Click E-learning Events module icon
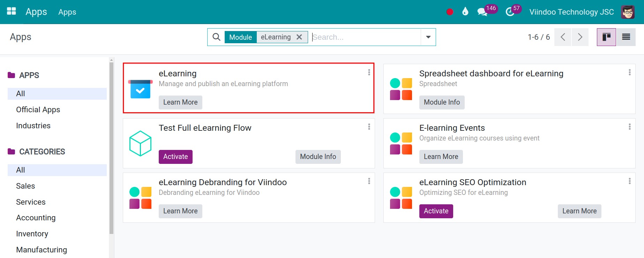Screen dimensions: 644x258 401,143
